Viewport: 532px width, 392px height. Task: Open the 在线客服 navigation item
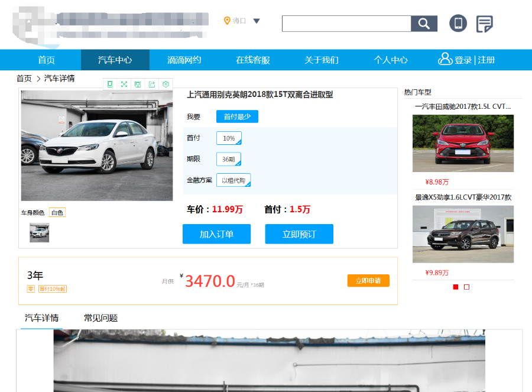click(253, 60)
